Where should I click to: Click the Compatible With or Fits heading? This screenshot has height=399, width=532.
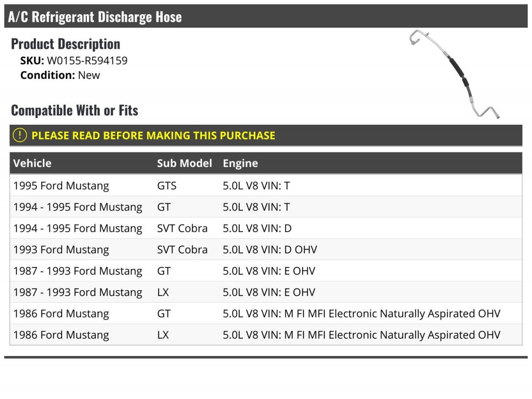coord(74,110)
